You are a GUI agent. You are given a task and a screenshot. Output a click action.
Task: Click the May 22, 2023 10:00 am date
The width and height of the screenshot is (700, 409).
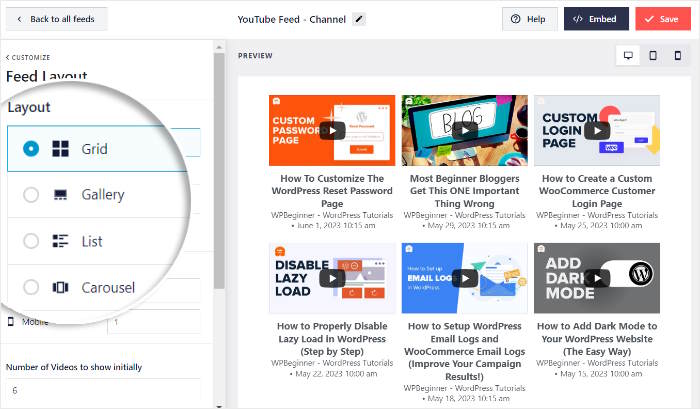tap(336, 374)
